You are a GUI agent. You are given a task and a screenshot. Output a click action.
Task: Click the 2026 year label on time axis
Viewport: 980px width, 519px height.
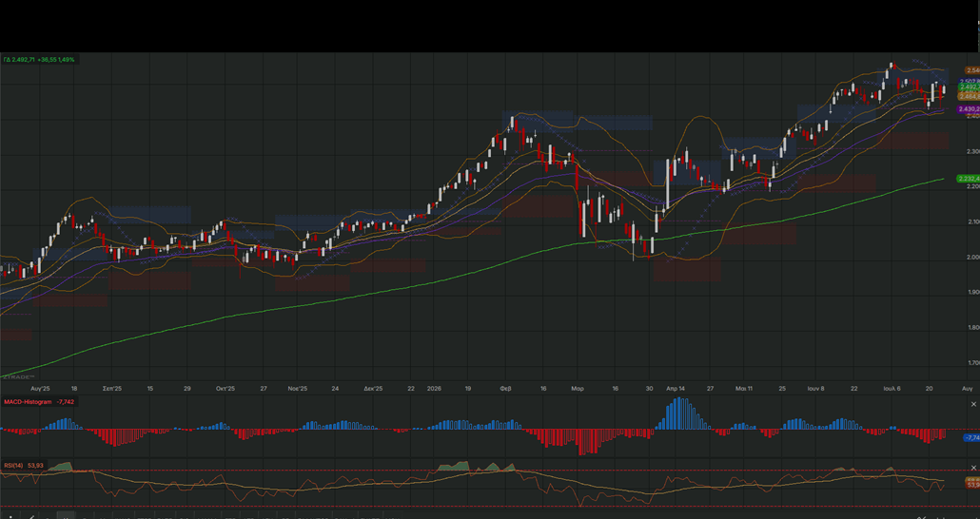coord(434,389)
